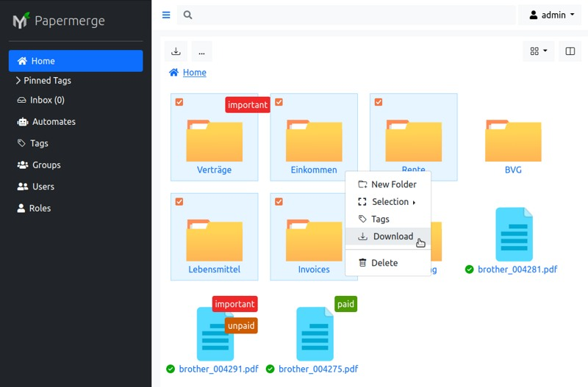Uncheck the Verträge folder checkbox
This screenshot has width=588, height=387.
[179, 102]
